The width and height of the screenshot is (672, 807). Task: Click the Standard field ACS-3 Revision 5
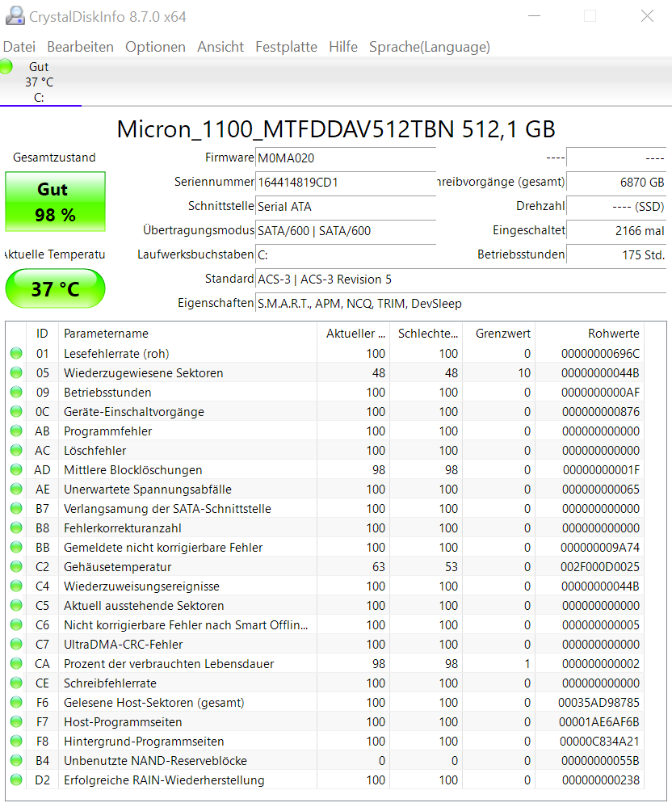pyautogui.click(x=461, y=280)
